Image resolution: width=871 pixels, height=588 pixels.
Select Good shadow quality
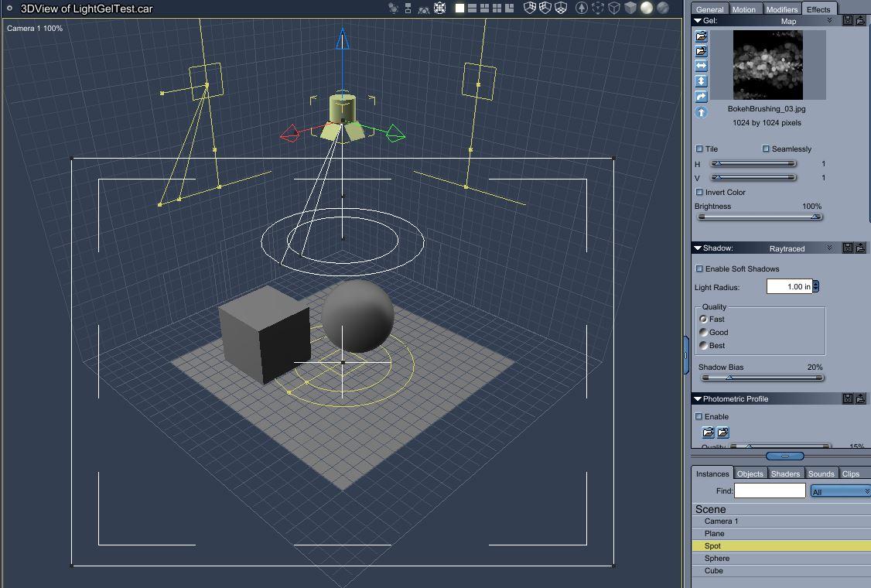pyautogui.click(x=703, y=333)
